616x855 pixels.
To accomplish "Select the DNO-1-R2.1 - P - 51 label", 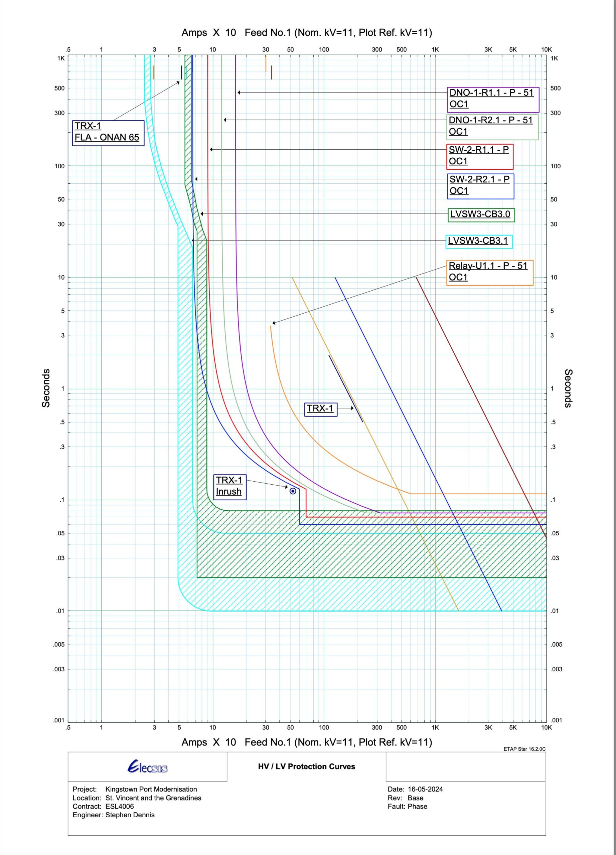I will click(x=492, y=126).
